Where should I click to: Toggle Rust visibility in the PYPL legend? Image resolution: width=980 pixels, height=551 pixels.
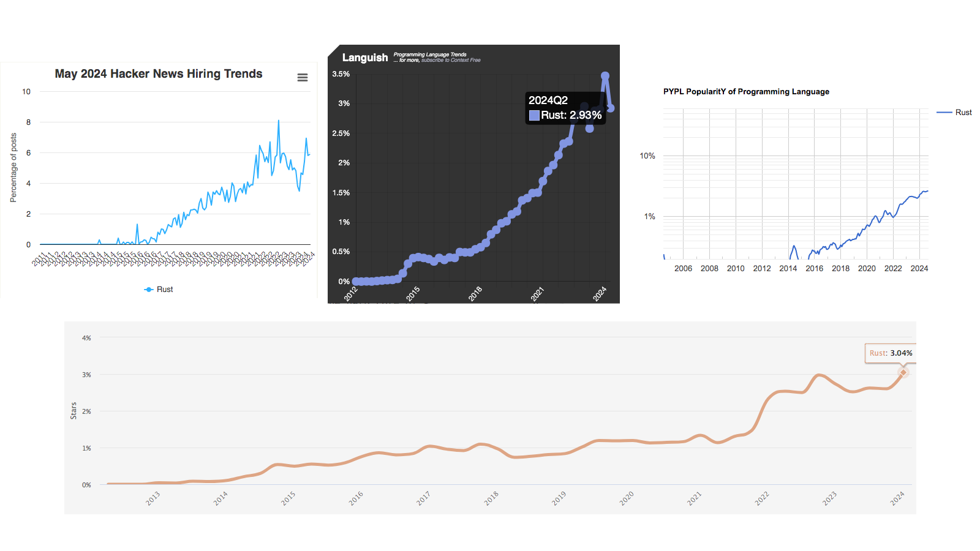click(x=965, y=112)
